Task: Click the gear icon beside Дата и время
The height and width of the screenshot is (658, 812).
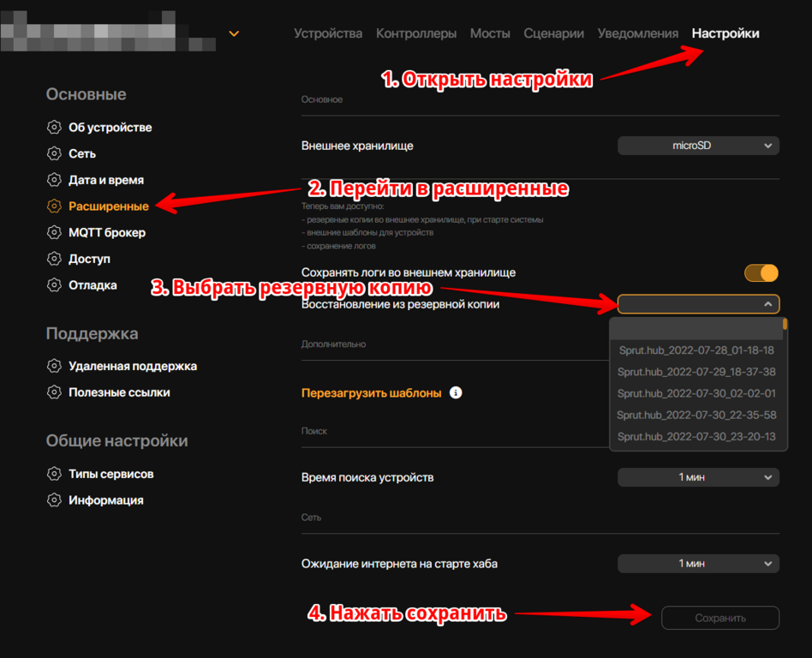Action: (55, 181)
